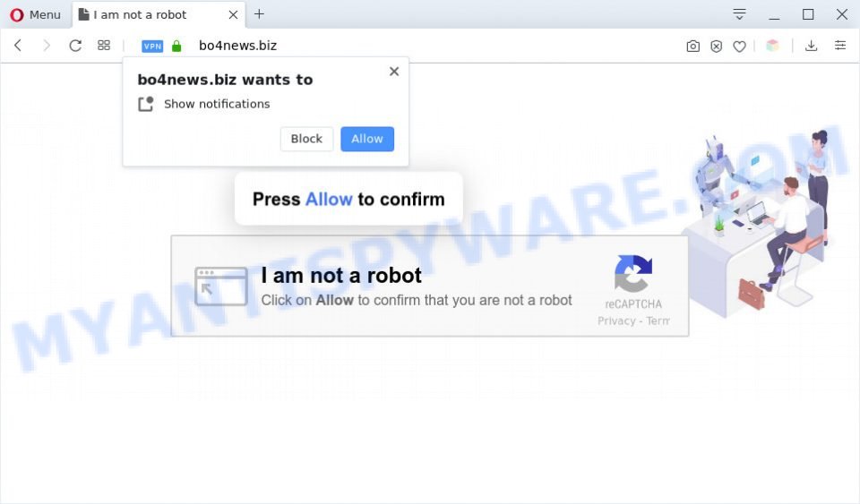The image size is (860, 504).
Task: Open a new tab with plus icon
Action: pos(260,14)
